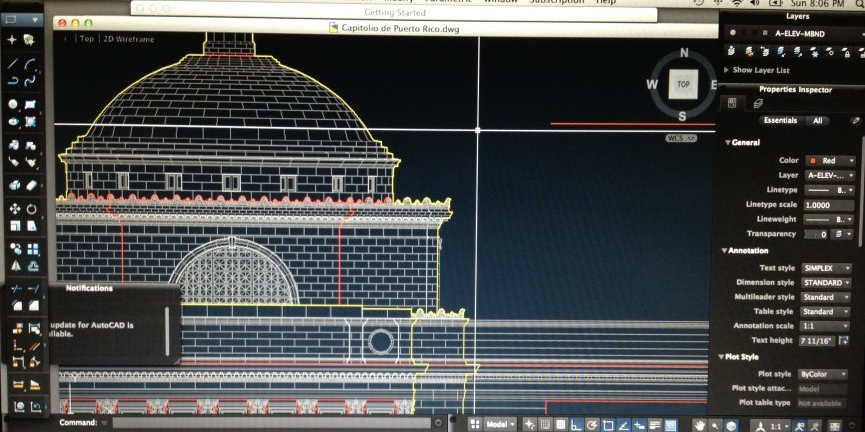The image size is (865, 432).
Task: Toggle Dynamic Input in status bar
Action: [640, 425]
